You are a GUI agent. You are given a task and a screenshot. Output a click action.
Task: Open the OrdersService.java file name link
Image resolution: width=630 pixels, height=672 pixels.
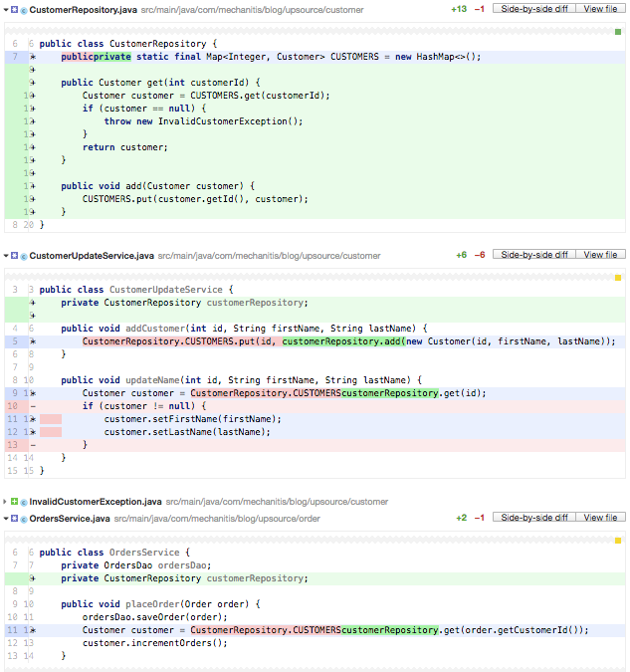pyautogui.click(x=70, y=518)
